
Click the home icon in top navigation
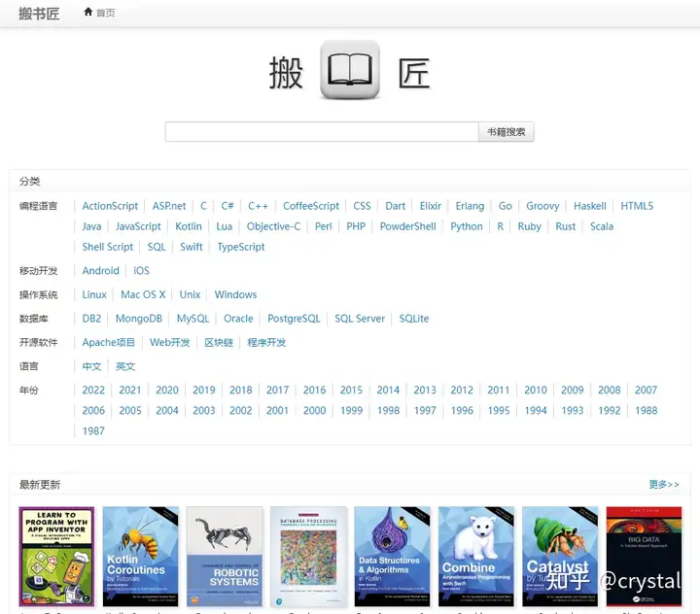(88, 12)
